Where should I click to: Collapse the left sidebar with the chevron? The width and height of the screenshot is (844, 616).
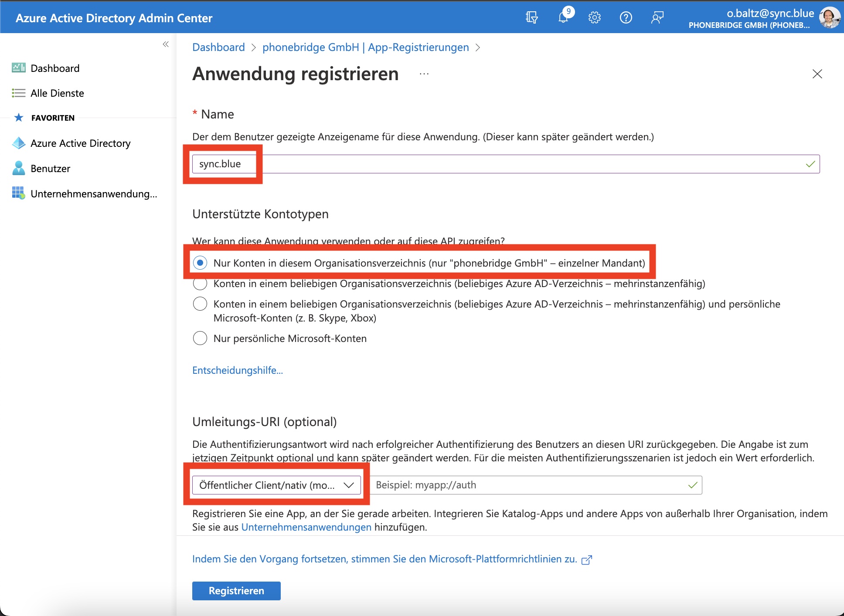pyautogui.click(x=166, y=44)
